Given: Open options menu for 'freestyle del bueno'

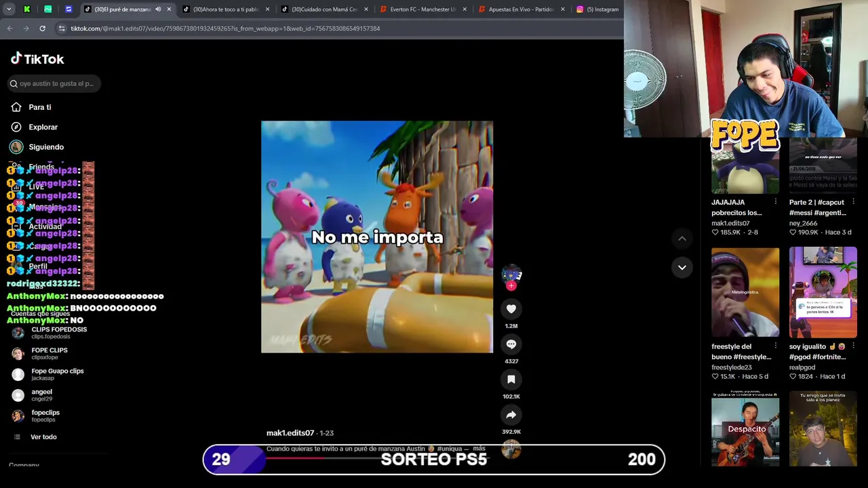Looking at the screenshot, I should click(x=776, y=346).
